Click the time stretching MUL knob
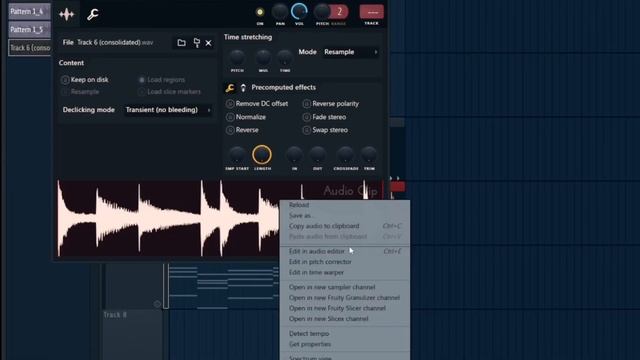 point(263,58)
